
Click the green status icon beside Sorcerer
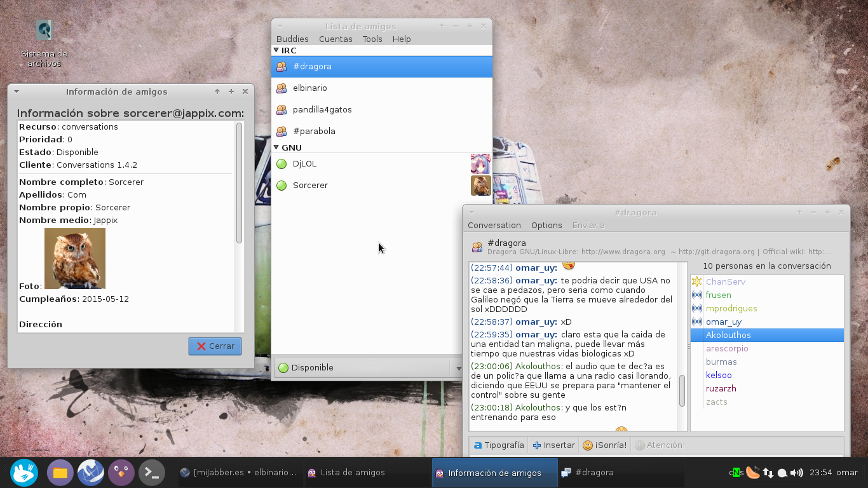point(281,185)
